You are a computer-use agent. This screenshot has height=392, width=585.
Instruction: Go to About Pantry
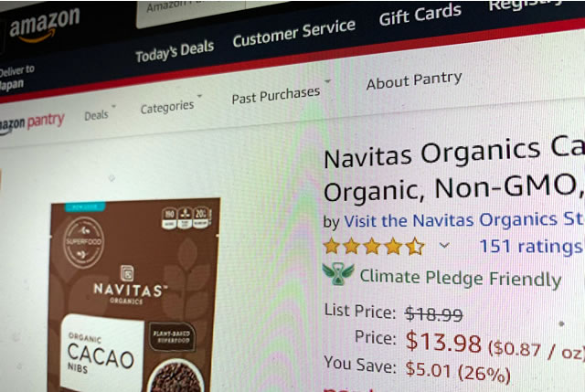414,80
